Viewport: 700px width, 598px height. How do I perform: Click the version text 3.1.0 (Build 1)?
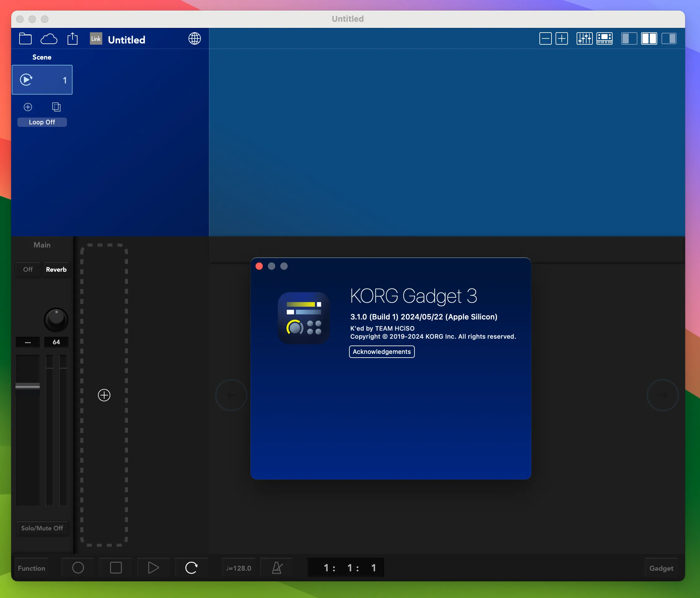click(x=374, y=317)
